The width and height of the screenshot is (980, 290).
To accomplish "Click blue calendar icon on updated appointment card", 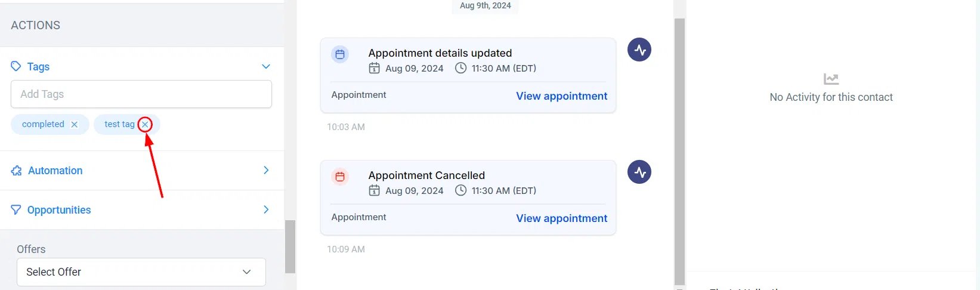I will coord(340,54).
